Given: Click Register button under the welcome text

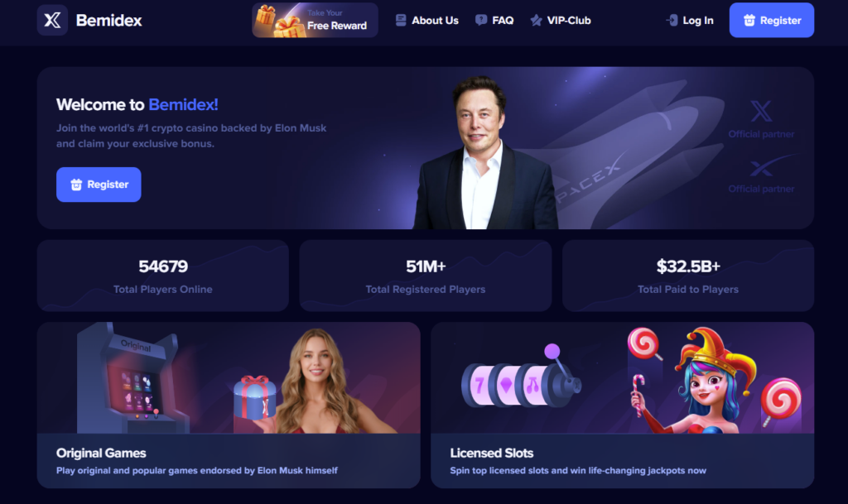Looking at the screenshot, I should click(x=99, y=185).
